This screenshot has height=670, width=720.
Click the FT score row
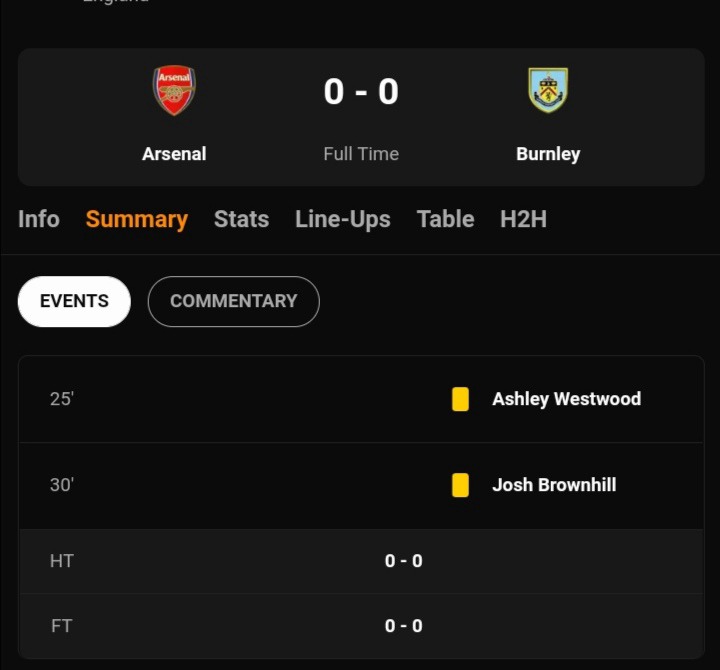(x=361, y=626)
